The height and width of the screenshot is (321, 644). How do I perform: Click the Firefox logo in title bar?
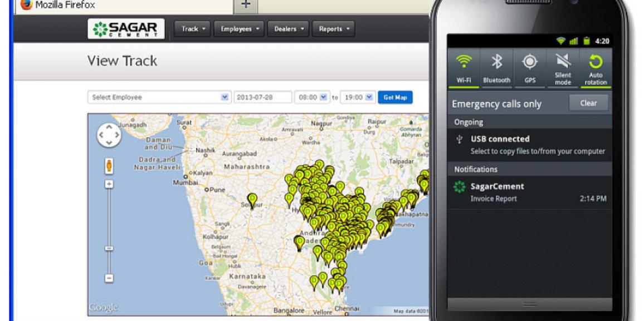pos(26,4)
